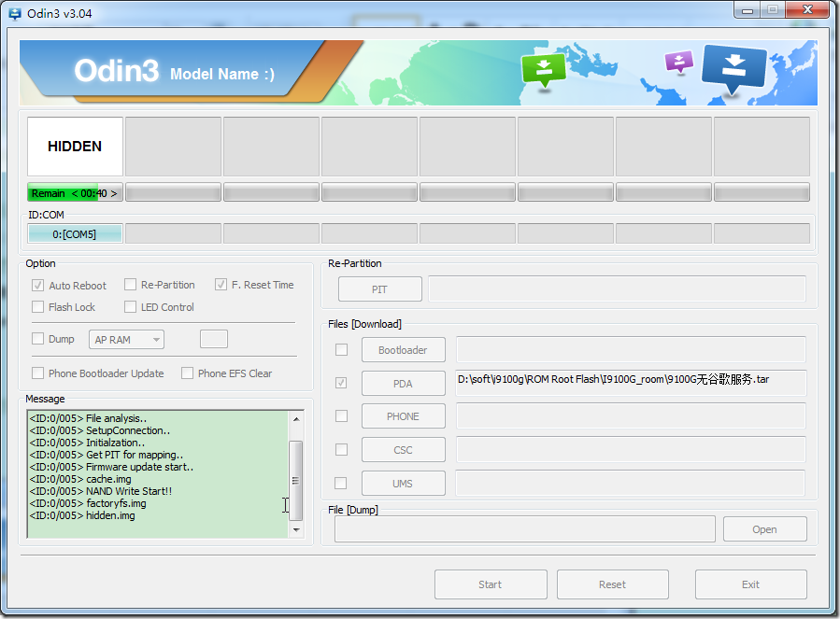Tick the checkbox beside Bootloader button

[x=341, y=350]
